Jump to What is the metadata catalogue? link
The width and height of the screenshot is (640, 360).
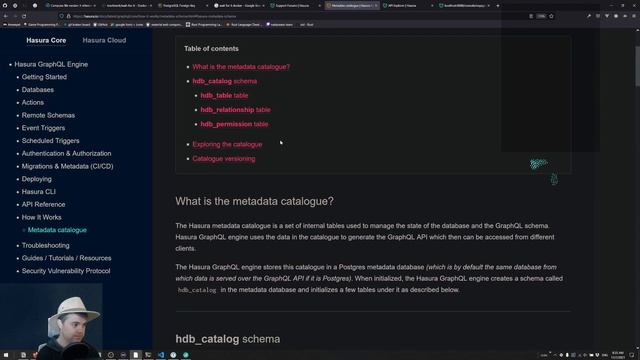click(x=241, y=67)
